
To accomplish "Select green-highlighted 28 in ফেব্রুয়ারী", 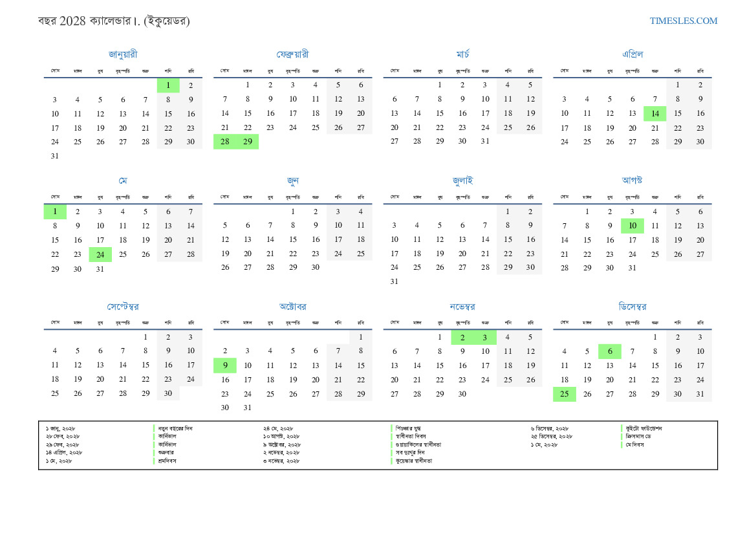I will point(224,142).
